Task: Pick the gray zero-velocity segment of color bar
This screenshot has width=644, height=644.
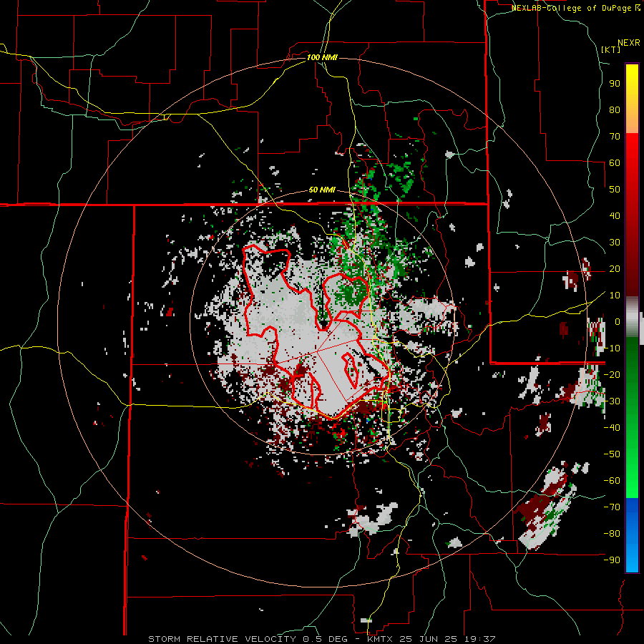Action: pos(632,317)
